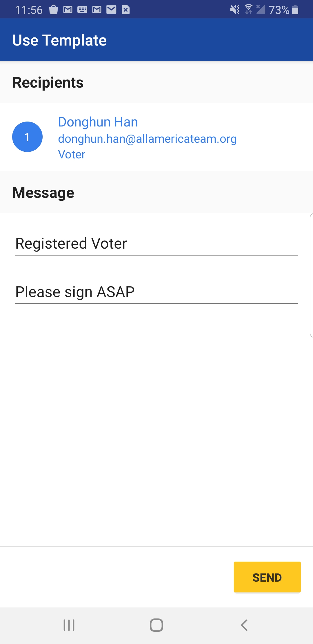Select recipient name Donghun Han

pyautogui.click(x=98, y=122)
